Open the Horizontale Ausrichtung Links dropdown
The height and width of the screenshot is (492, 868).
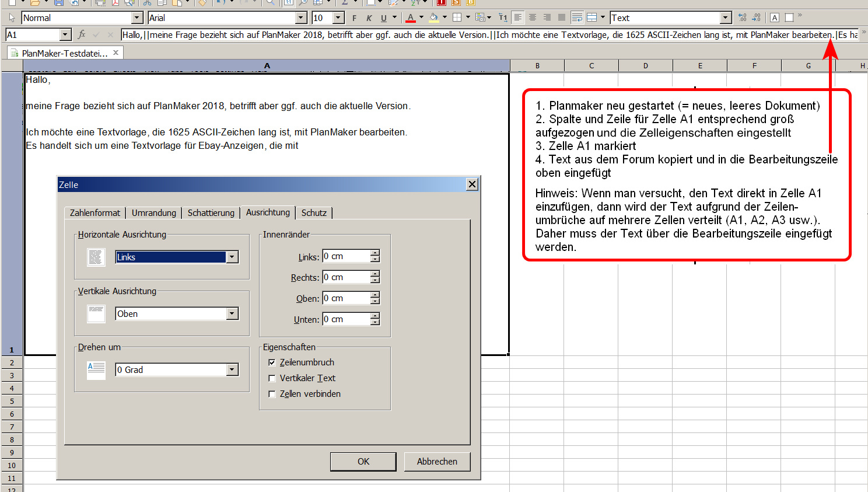tap(232, 257)
